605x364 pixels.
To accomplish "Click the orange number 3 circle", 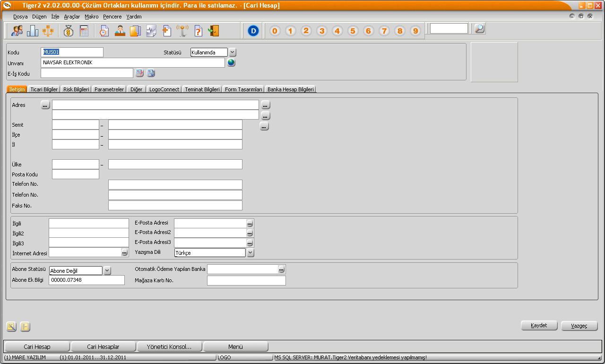I will [321, 31].
